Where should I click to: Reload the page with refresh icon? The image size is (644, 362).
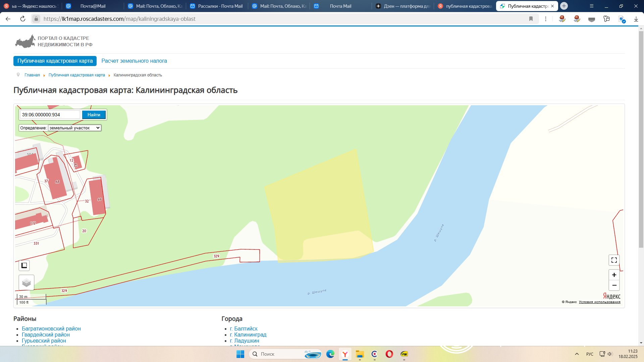(x=23, y=19)
